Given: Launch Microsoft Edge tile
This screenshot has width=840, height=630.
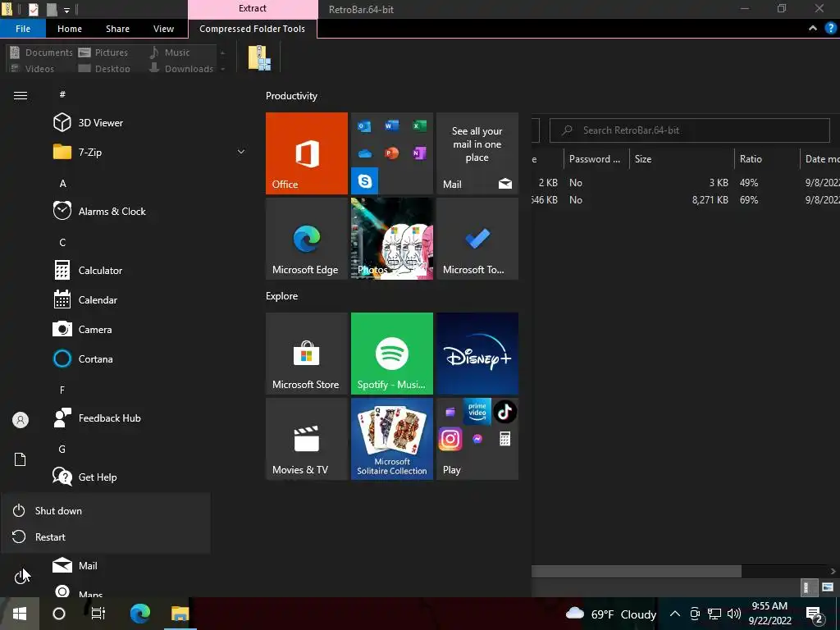Looking at the screenshot, I should pos(307,239).
